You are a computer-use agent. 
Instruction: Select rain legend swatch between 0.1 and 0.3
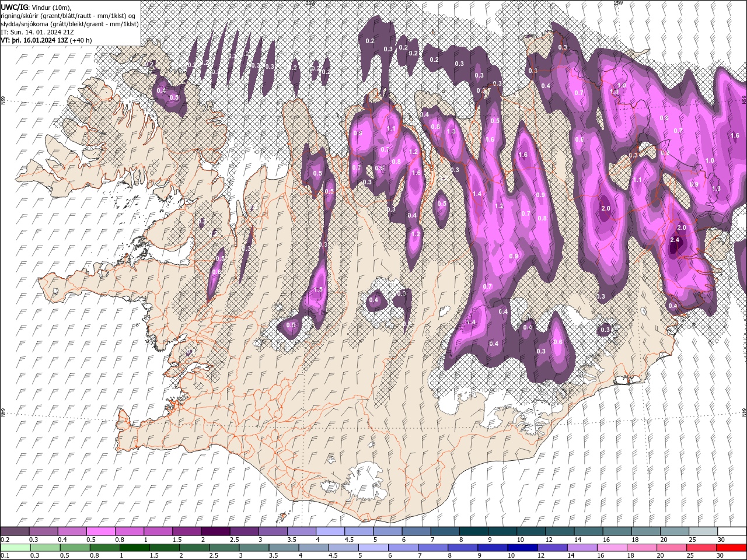click(15, 548)
